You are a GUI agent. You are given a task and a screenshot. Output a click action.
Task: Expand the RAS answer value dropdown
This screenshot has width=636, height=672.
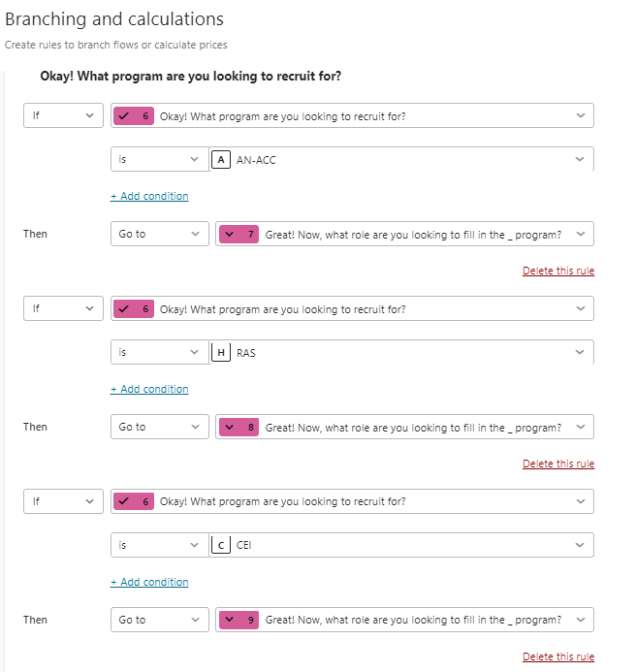(x=401, y=352)
